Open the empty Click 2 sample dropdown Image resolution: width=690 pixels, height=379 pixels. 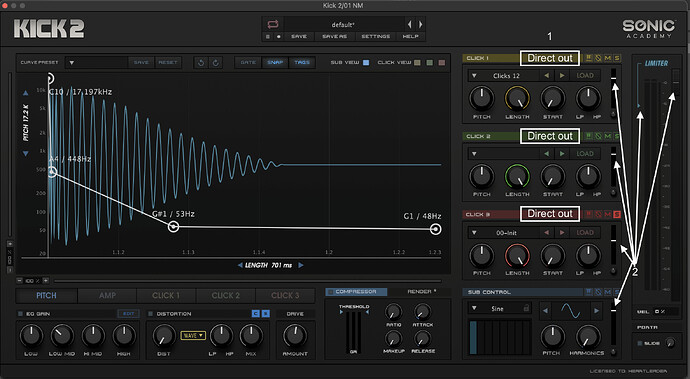[503, 154]
